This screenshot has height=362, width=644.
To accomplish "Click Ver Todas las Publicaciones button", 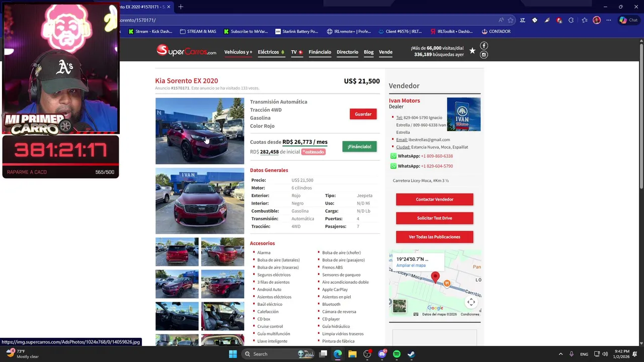I will tap(435, 237).
